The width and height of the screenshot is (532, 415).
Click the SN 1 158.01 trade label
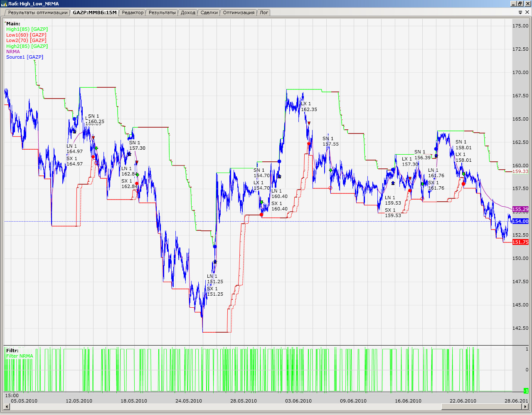464,145
